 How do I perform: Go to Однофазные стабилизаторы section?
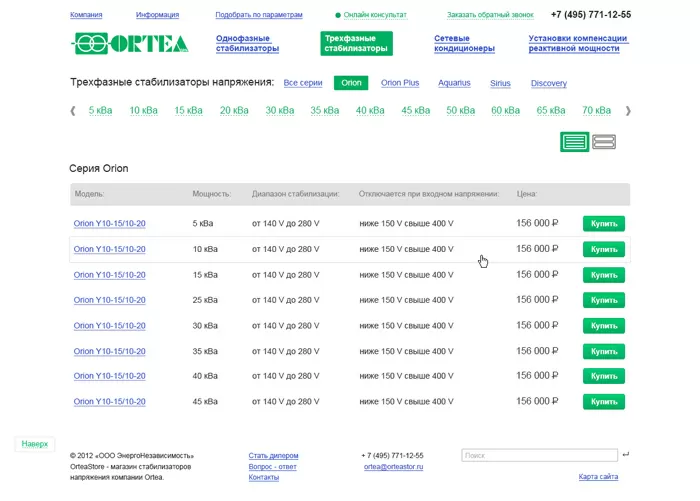click(247, 43)
